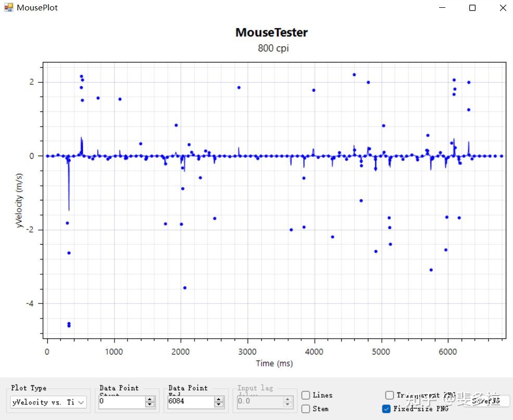Uncheck the Fixed-size PNG checkbox
The image size is (513, 420).
(387, 409)
